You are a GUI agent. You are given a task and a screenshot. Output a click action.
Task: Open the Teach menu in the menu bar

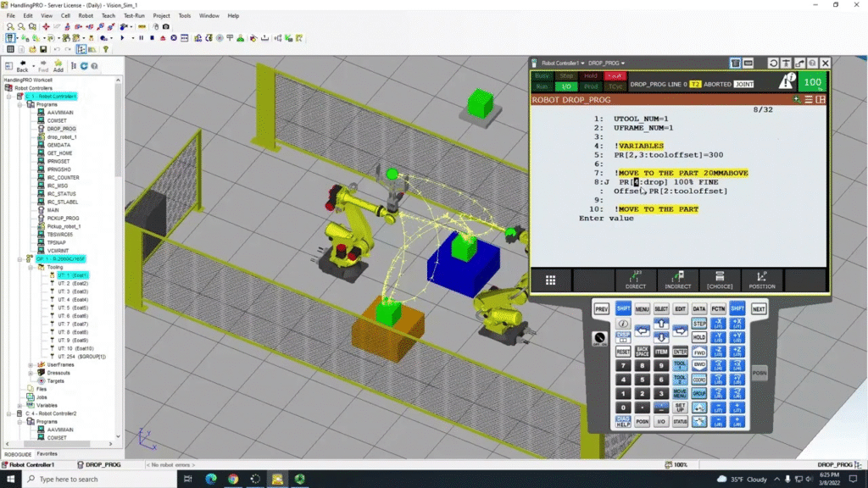(x=108, y=15)
